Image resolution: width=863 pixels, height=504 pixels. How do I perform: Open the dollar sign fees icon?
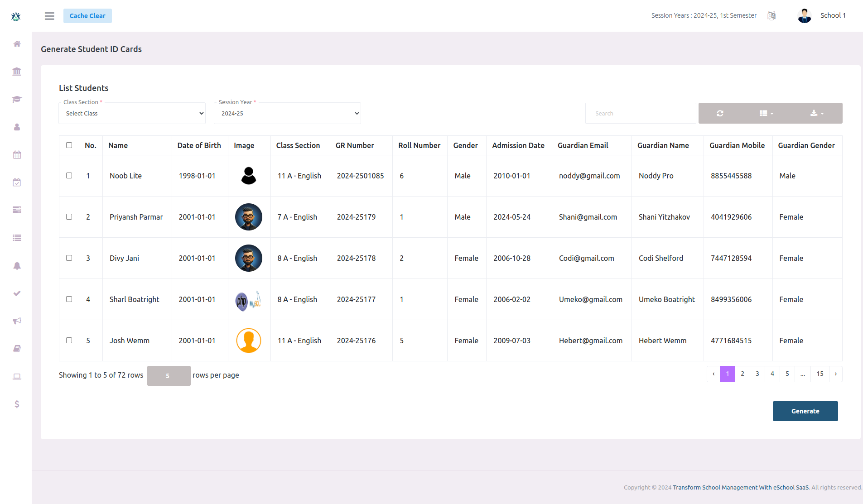pyautogui.click(x=17, y=404)
